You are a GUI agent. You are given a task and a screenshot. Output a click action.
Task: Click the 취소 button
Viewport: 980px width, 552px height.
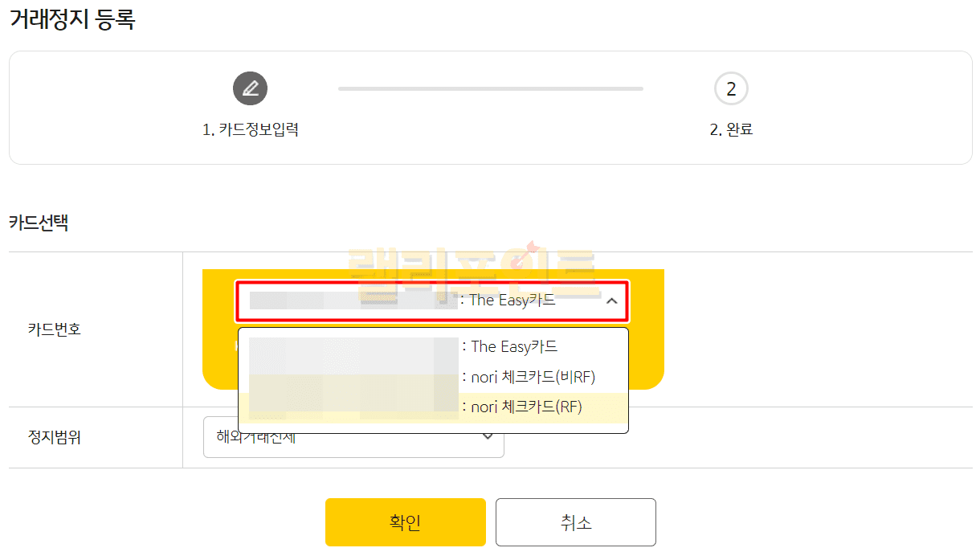(575, 522)
